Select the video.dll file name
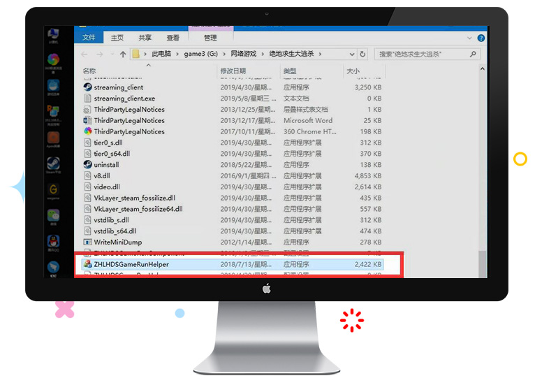The width and height of the screenshot is (535, 392). tap(107, 187)
